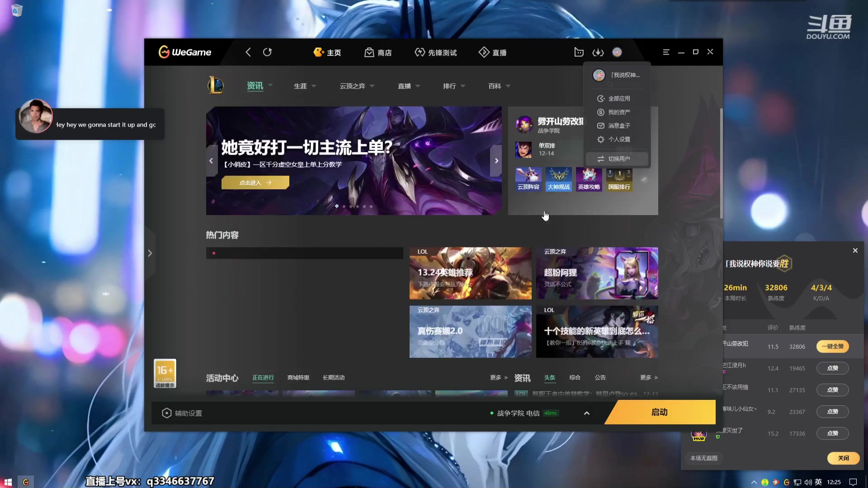Click the 单双排 champion portrait
Viewport: 868px width, 488px height.
(524, 150)
